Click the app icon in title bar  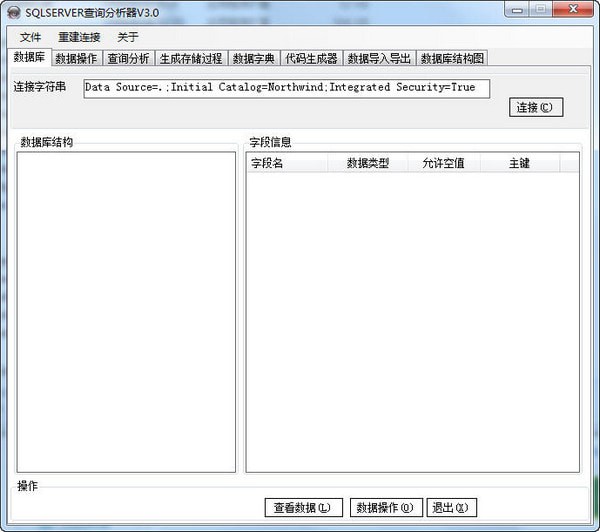(x=14, y=11)
